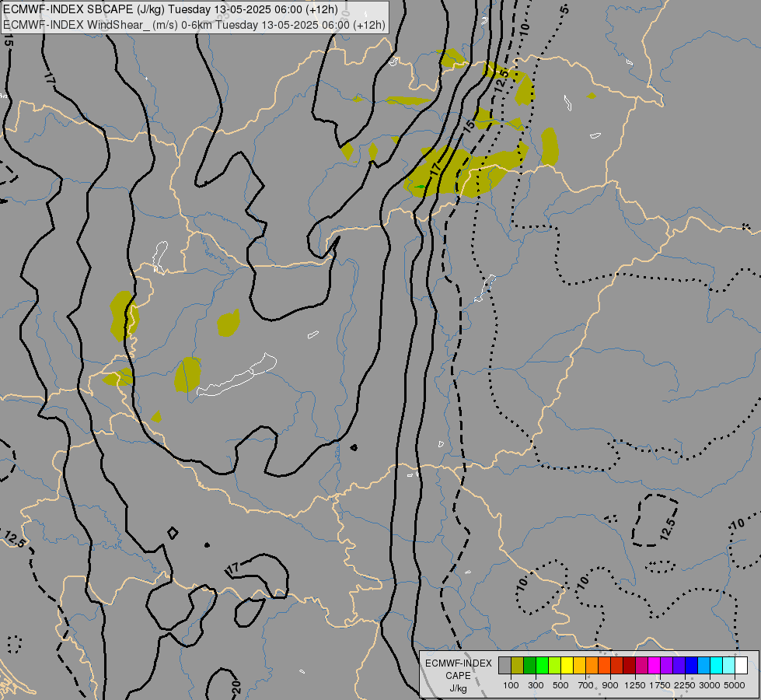Select the pure blue legend swatch
Image resolution: width=761 pixels, height=700 pixels.
click(x=691, y=666)
